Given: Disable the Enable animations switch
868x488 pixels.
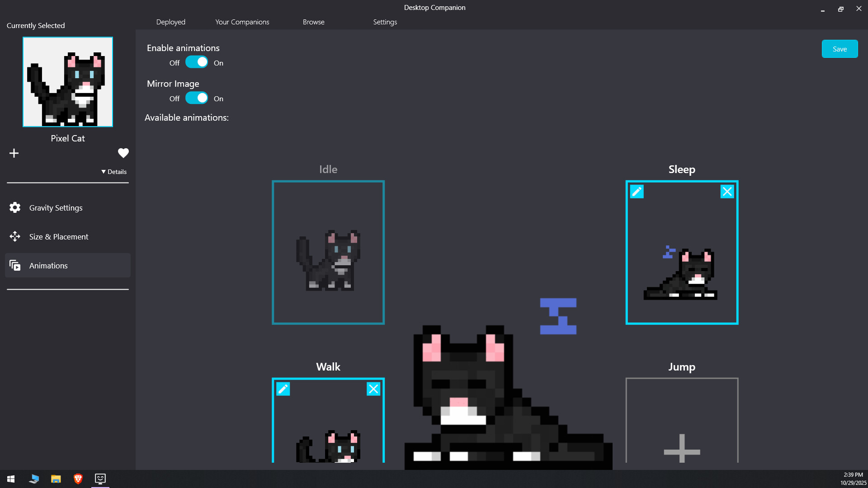Looking at the screenshot, I should pyautogui.click(x=197, y=62).
